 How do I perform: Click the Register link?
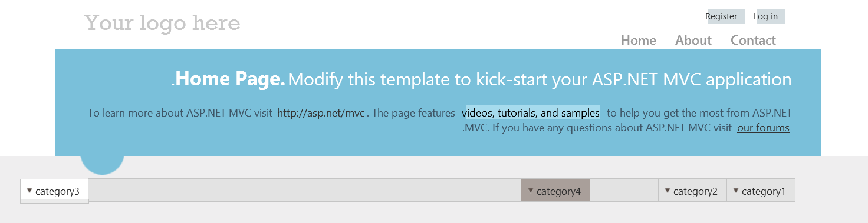721,16
